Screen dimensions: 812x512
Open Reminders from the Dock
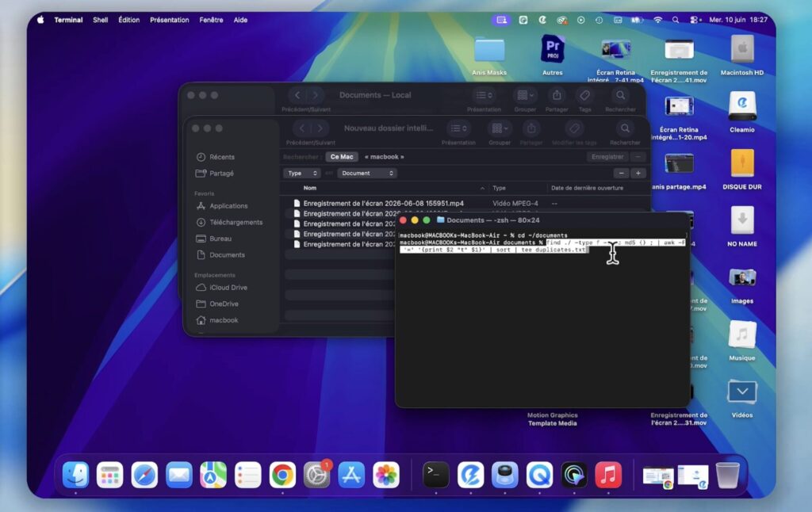pos(248,475)
